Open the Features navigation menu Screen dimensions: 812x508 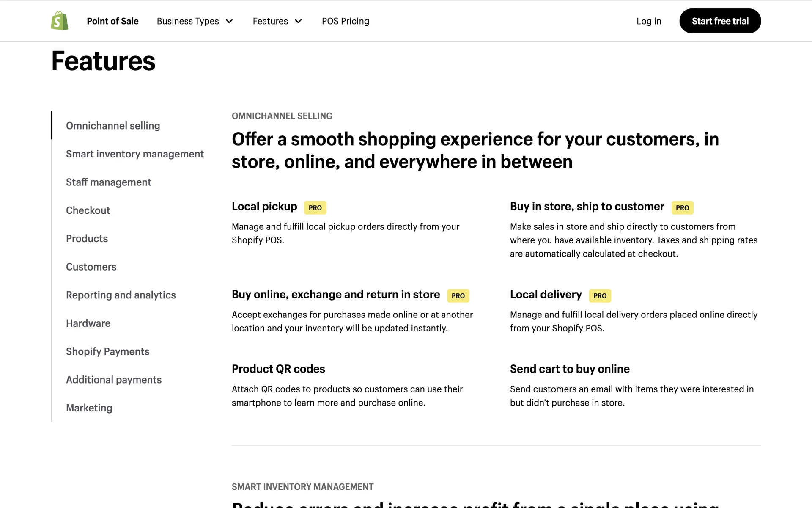coord(270,21)
